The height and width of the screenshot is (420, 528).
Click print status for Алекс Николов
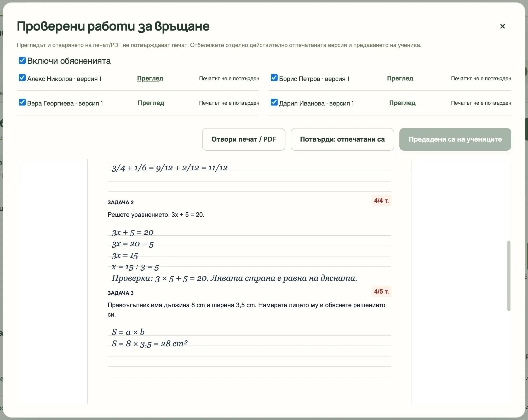229,79
